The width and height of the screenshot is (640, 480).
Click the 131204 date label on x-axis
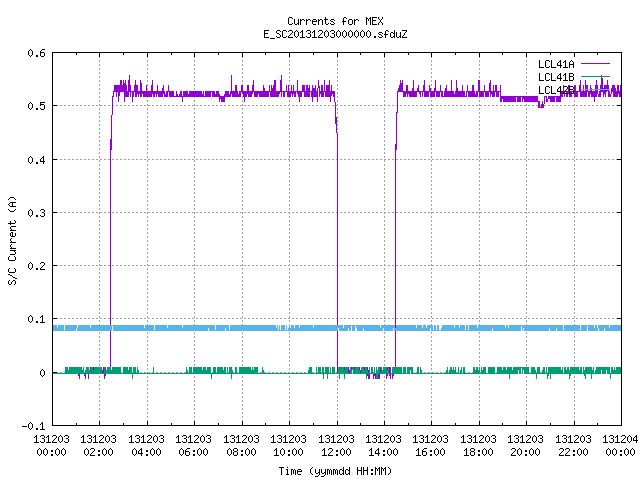coord(620,439)
